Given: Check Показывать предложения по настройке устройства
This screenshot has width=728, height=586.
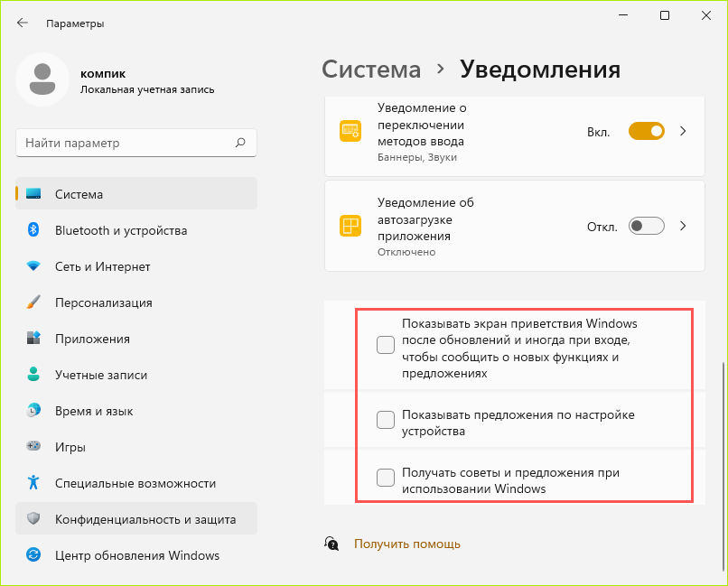Looking at the screenshot, I should point(386,420).
